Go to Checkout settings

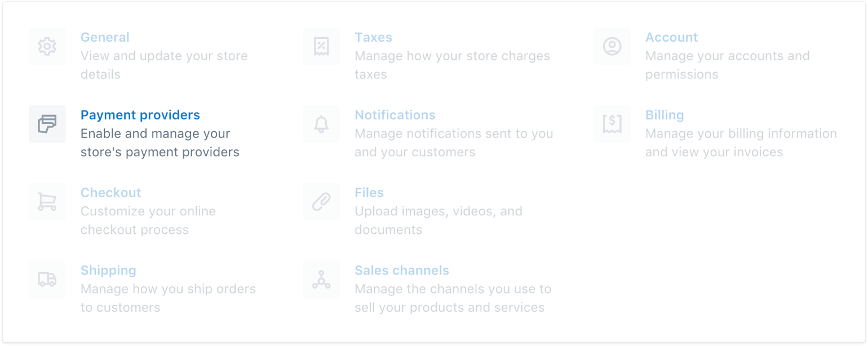coord(111,193)
